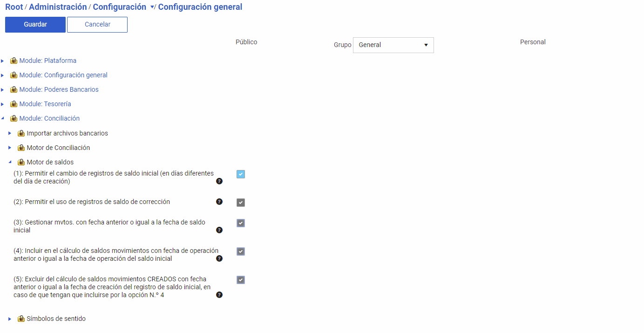Screen dimensions: 644x333
Task: Click lock icon beside Module: Tesorería
Action: coord(14,104)
